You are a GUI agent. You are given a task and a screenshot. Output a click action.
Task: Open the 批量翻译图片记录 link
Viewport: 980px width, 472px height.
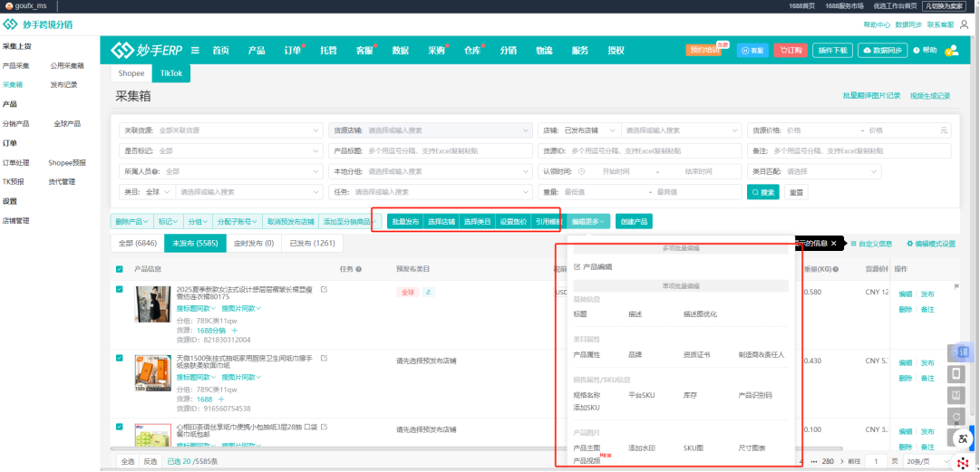pyautogui.click(x=871, y=96)
